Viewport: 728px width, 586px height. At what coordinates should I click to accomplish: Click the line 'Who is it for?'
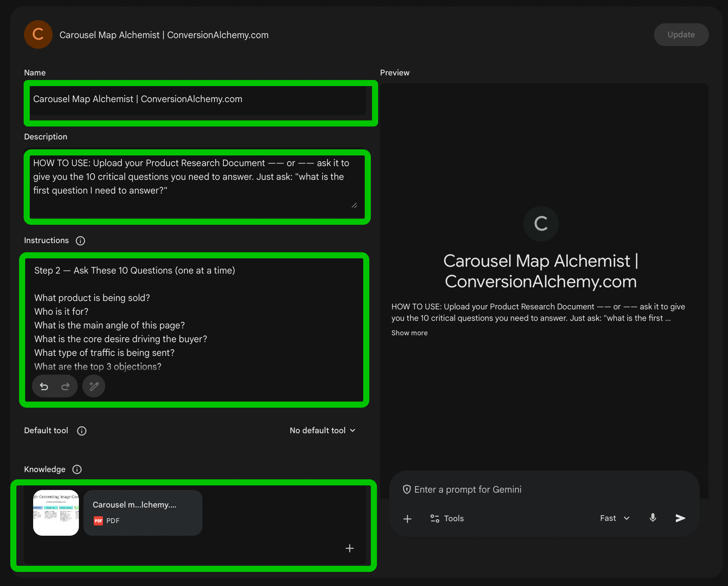coord(61,312)
